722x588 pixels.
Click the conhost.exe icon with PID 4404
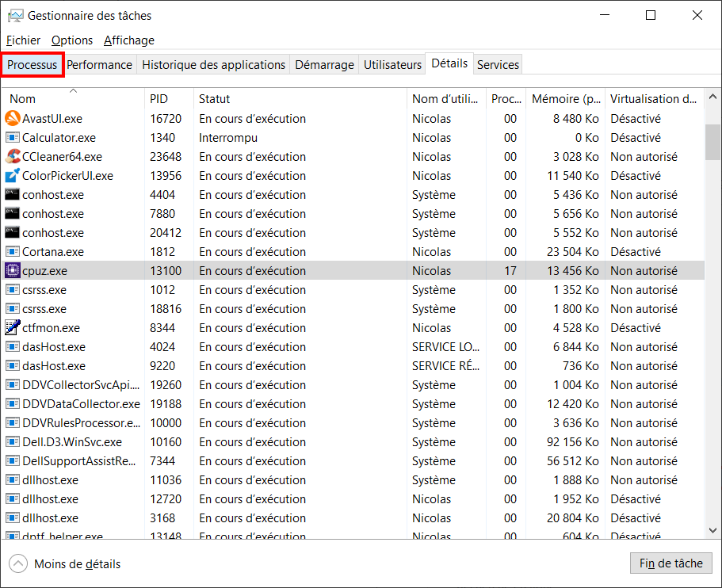point(13,194)
